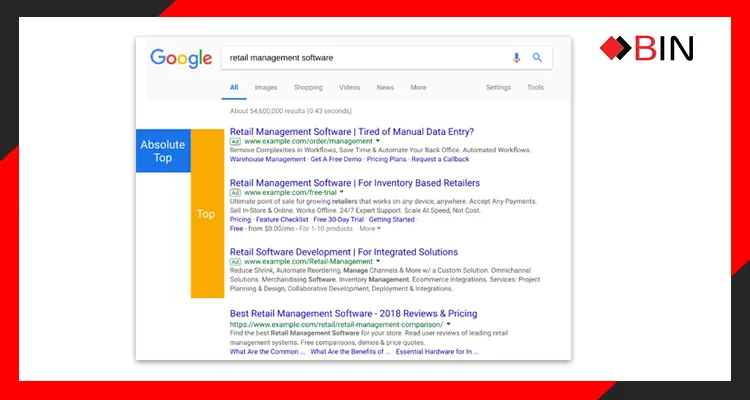This screenshot has height=400, width=750.
Task: Click the blue "Absolute Top" label block
Action: (x=162, y=151)
